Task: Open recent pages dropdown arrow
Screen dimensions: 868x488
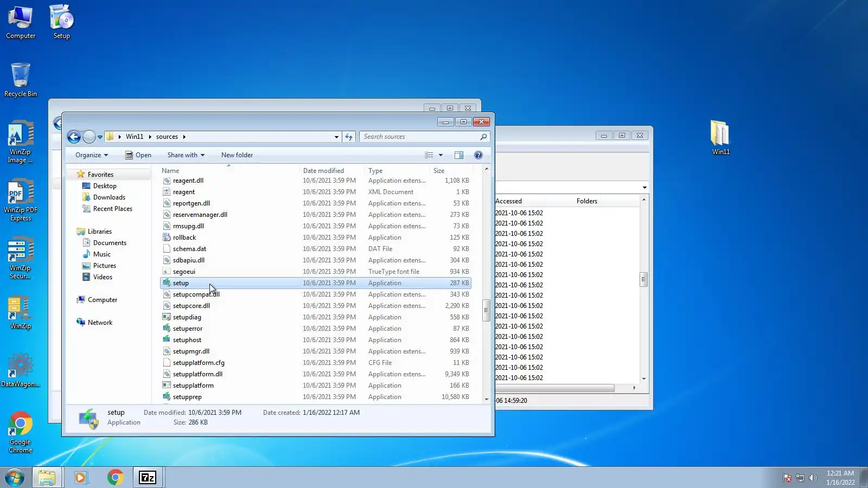Action: [100, 137]
